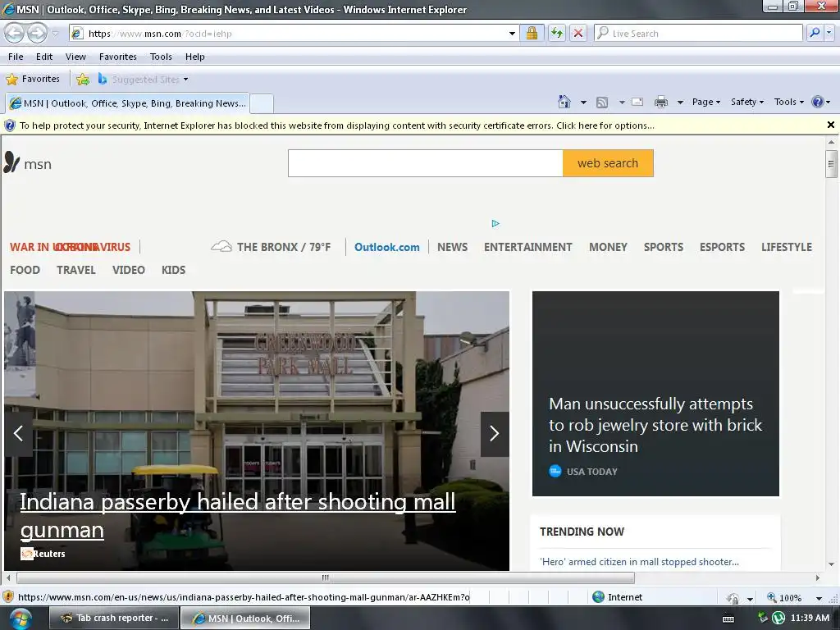Click the RSS feeds icon
840x630 pixels.
point(602,102)
